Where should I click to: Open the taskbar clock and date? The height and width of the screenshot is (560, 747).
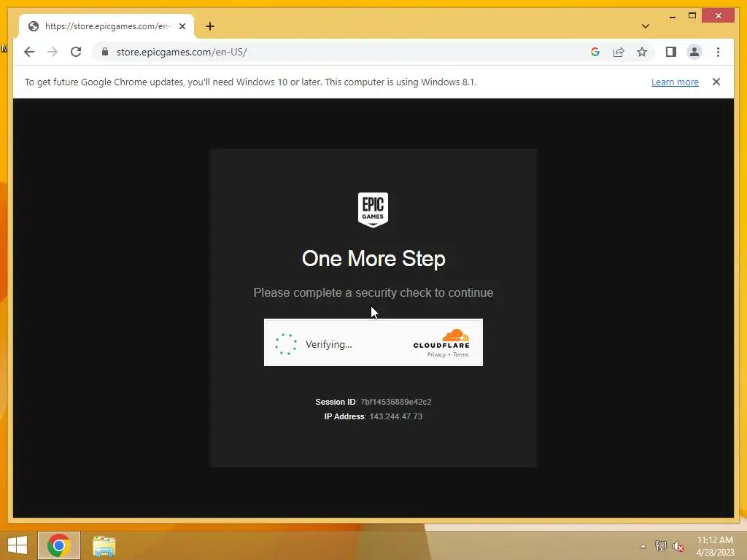pos(715,546)
